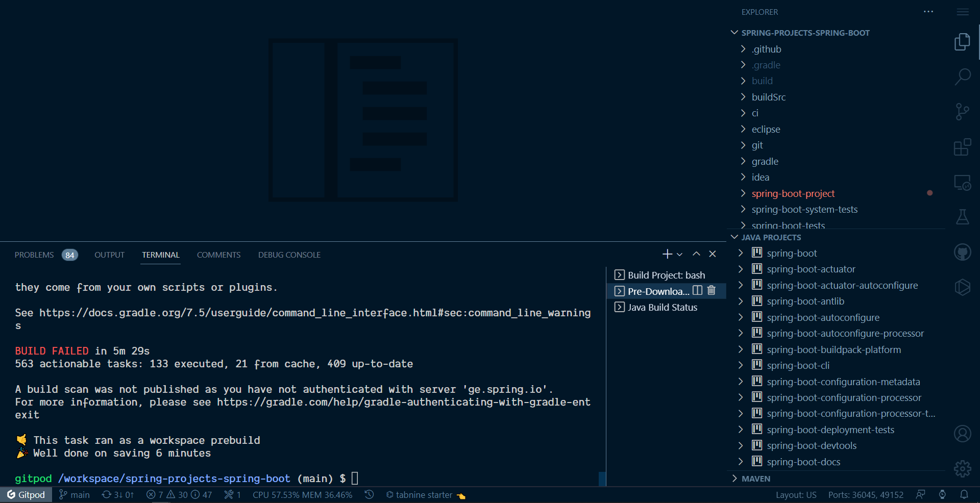Image resolution: width=980 pixels, height=503 pixels.
Task: Kill the Pre-Download terminal with trash icon
Action: click(x=712, y=291)
